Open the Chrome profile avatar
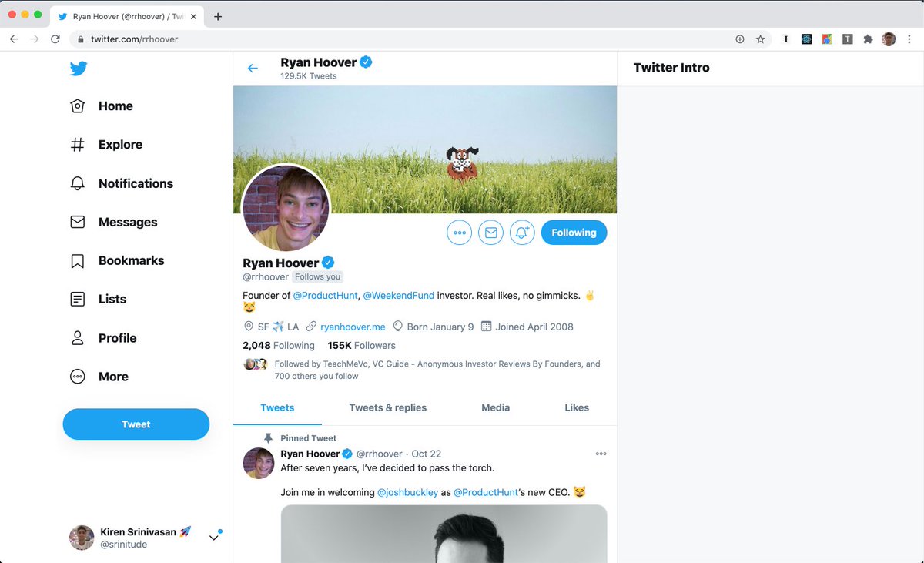The image size is (924, 563). point(889,39)
